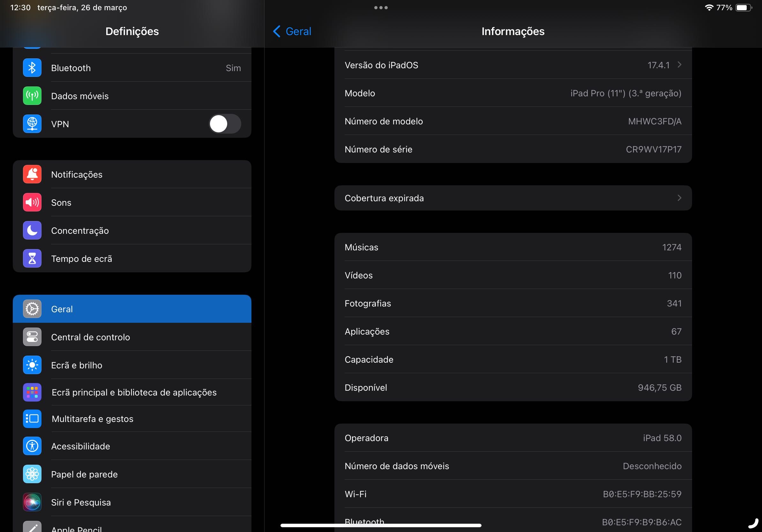Tap the Bluetooth icon in sidebar
The height and width of the screenshot is (532, 762).
click(32, 68)
